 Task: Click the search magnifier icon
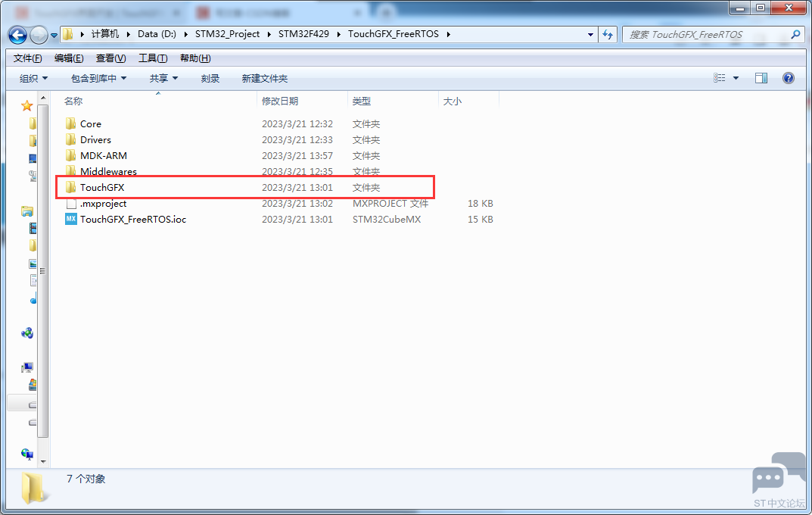[x=795, y=34]
